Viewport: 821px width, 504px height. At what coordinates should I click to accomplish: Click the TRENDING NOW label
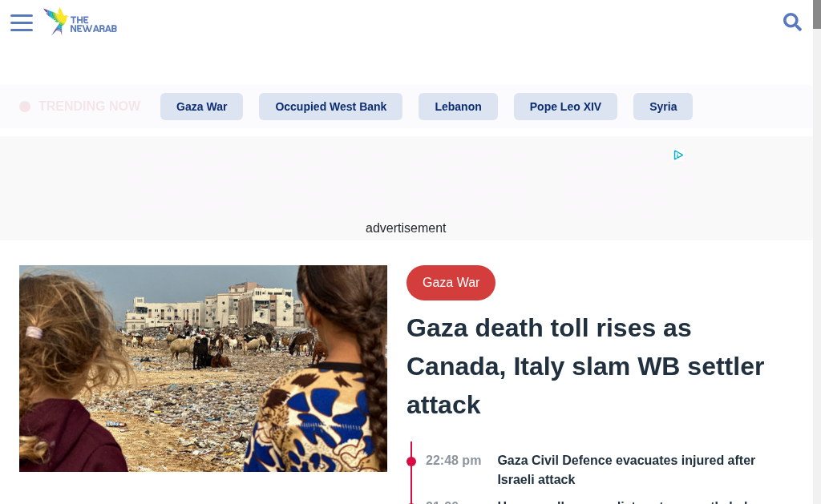(89, 107)
